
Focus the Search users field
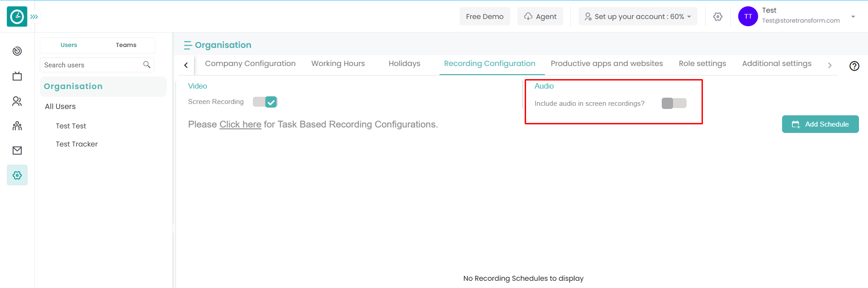click(x=97, y=65)
